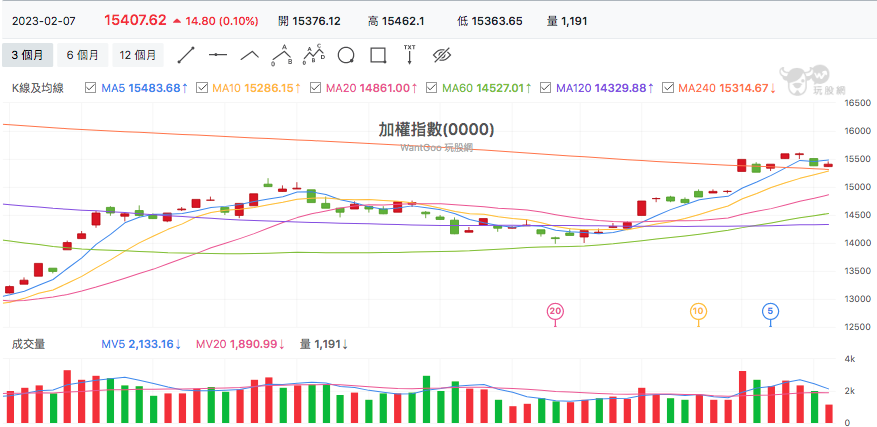Viewport: 877px width, 427px height.
Task: Click the MA10 value 15286.15
Action: tap(267, 88)
